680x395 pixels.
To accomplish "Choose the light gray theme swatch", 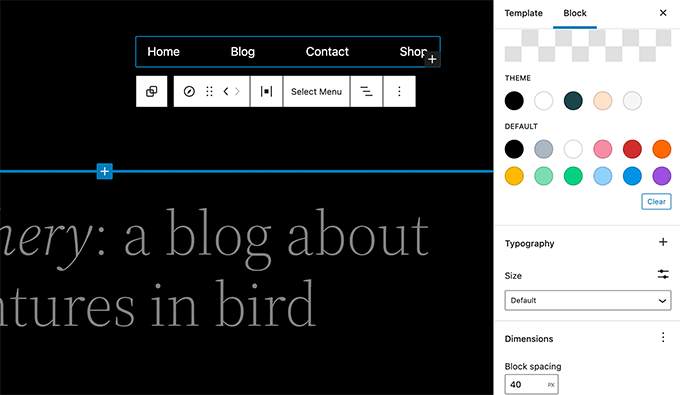I will pyautogui.click(x=632, y=101).
